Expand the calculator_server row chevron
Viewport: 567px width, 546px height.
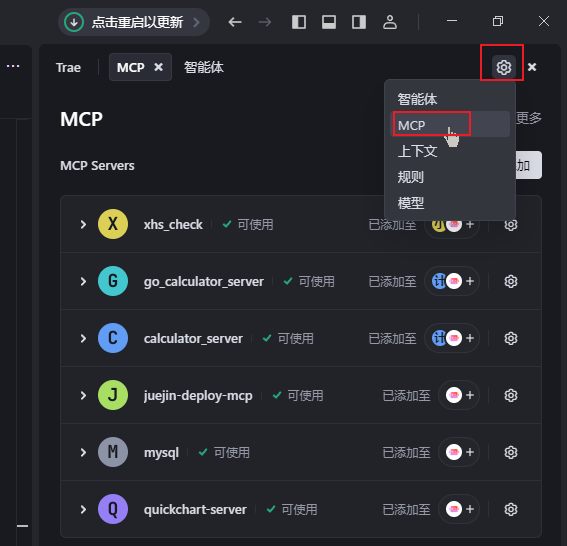click(83, 338)
